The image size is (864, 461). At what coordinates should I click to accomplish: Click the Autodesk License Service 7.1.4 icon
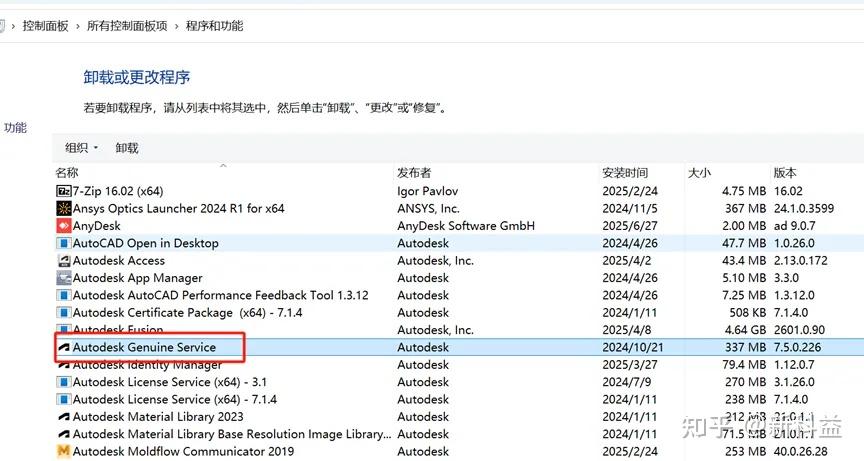[64, 399]
